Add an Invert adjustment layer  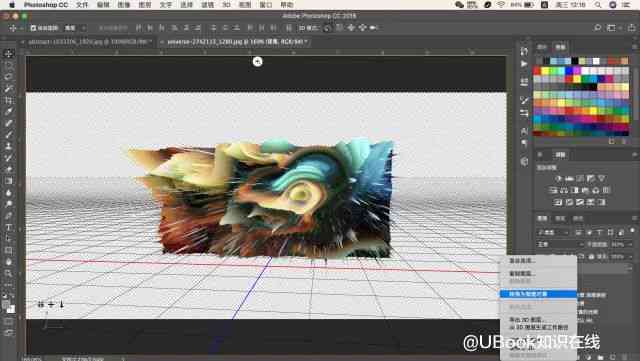point(558,202)
